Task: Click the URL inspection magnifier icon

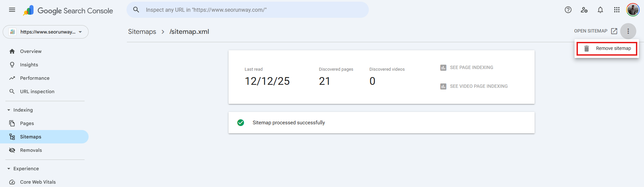Action: pos(12,91)
